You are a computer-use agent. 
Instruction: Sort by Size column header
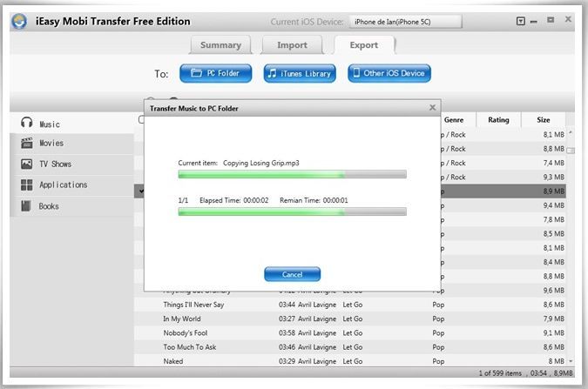pos(543,120)
